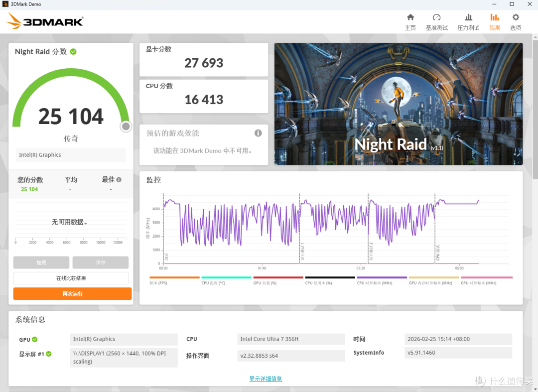
Task: Toggle 帧率 (FPS) orange legend
Action: (x=174, y=280)
